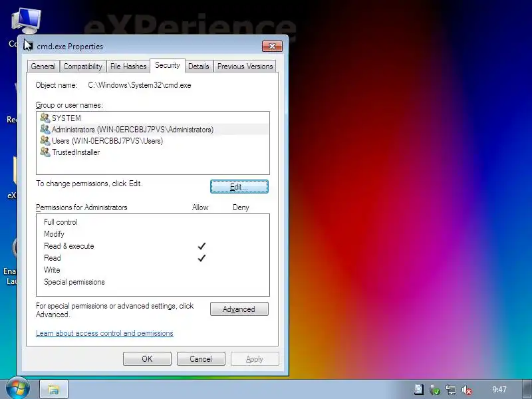Click the Full control permission row
The image size is (532, 399).
(153, 222)
